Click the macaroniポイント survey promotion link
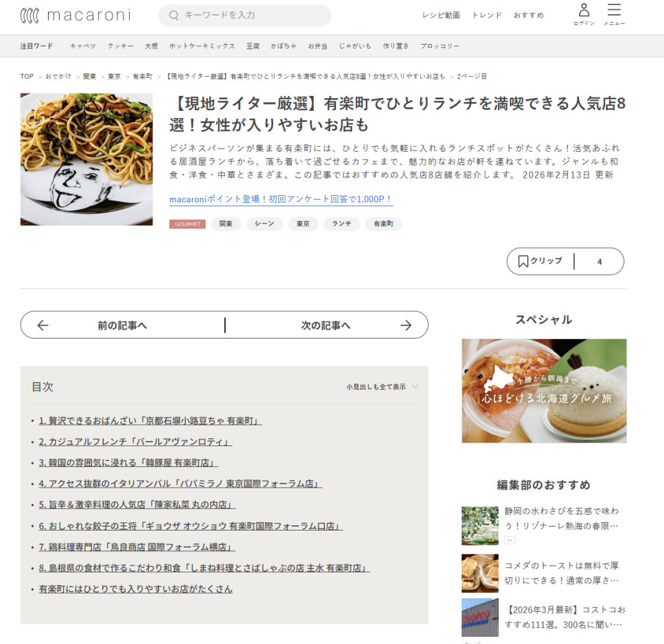Viewport: 664px width, 644px height. (x=281, y=200)
